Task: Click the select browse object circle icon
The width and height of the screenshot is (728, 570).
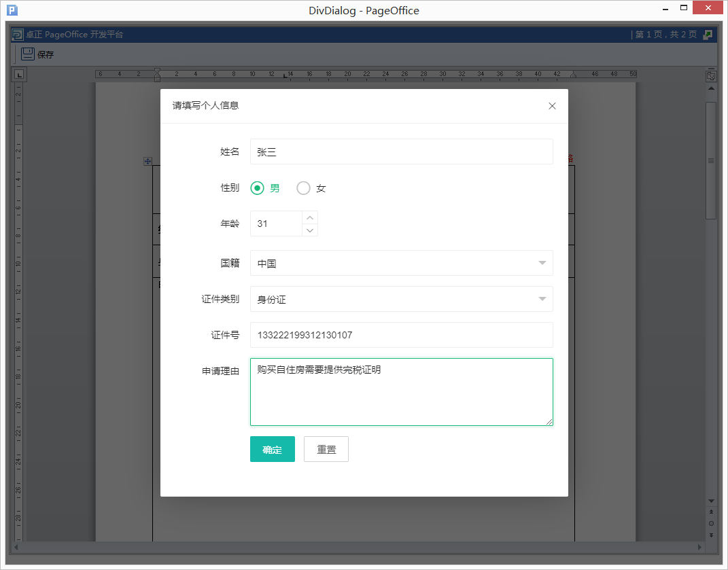Action: coord(711,523)
